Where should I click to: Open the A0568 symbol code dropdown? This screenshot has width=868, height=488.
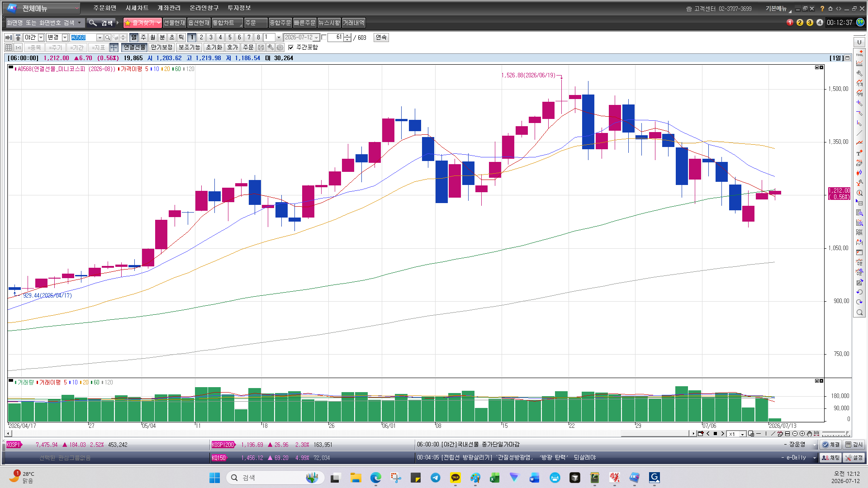tap(100, 38)
